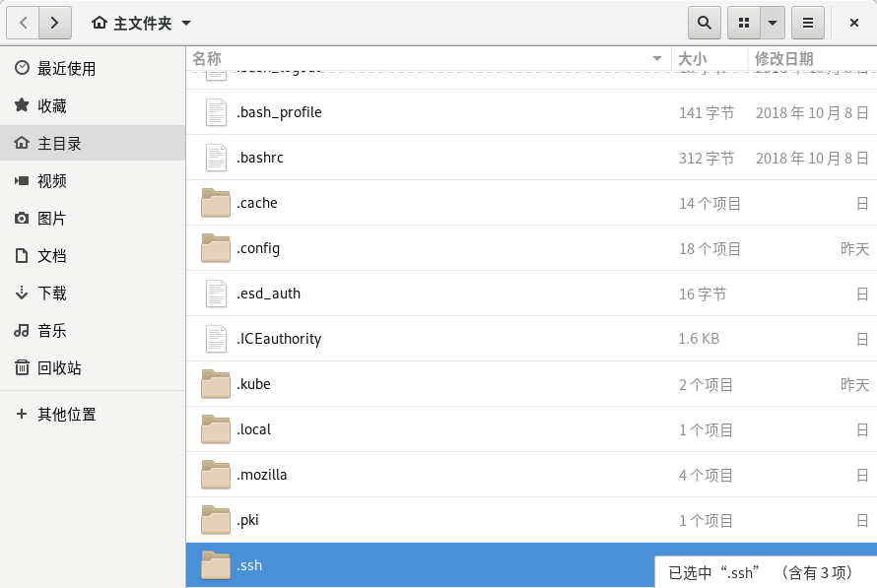Click the .ssh folder icon
Image resolution: width=877 pixels, height=588 pixels.
pos(216,564)
